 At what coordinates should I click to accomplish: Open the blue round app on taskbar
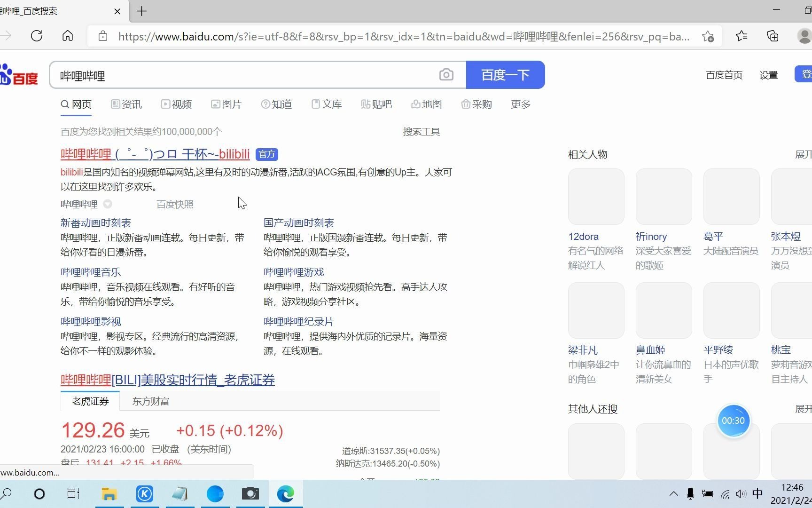click(x=215, y=494)
